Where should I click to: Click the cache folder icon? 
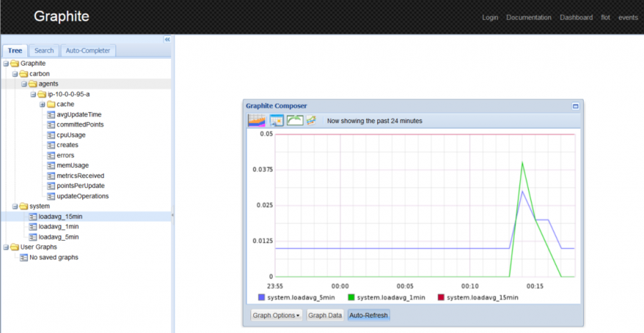pyautogui.click(x=51, y=104)
